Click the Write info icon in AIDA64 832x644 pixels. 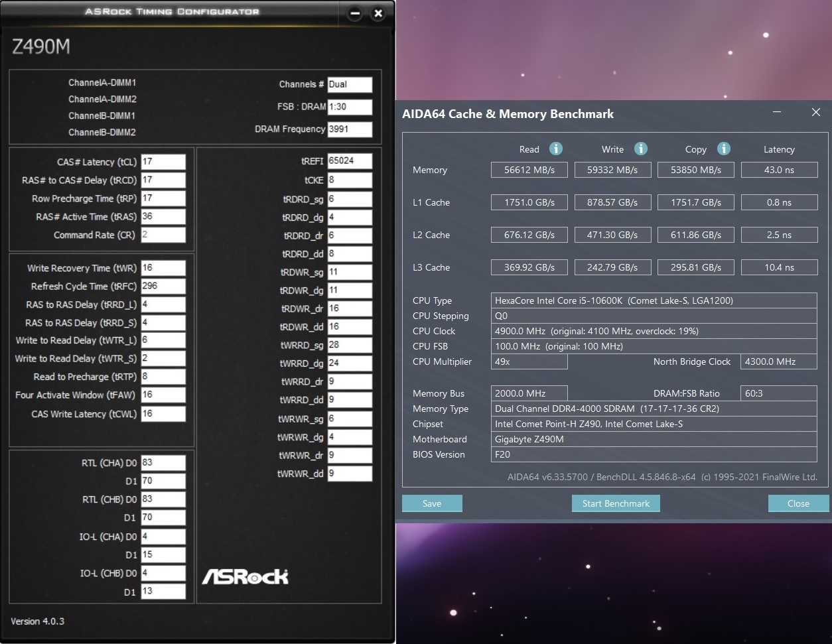[640, 149]
